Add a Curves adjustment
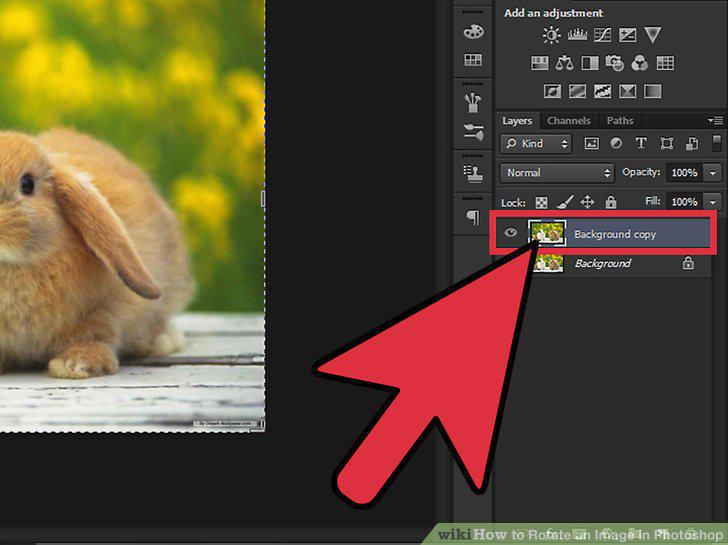Image resolution: width=728 pixels, height=545 pixels. (602, 35)
